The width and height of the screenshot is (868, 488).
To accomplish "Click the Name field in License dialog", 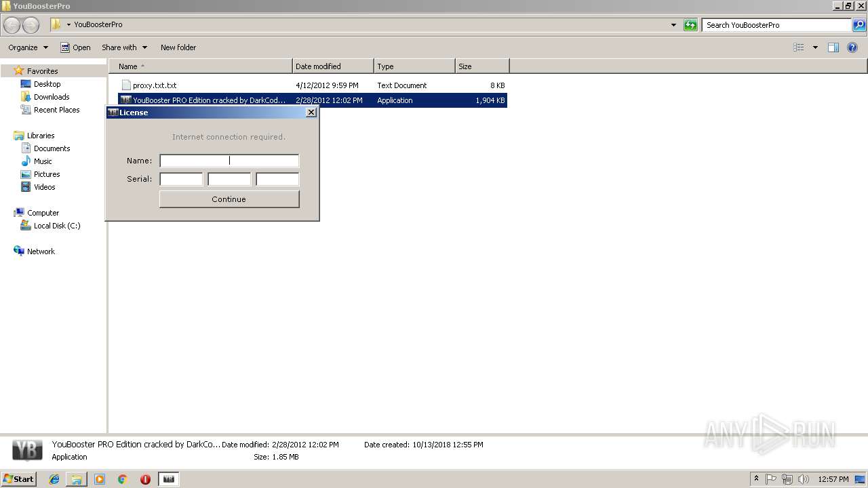I will click(229, 161).
